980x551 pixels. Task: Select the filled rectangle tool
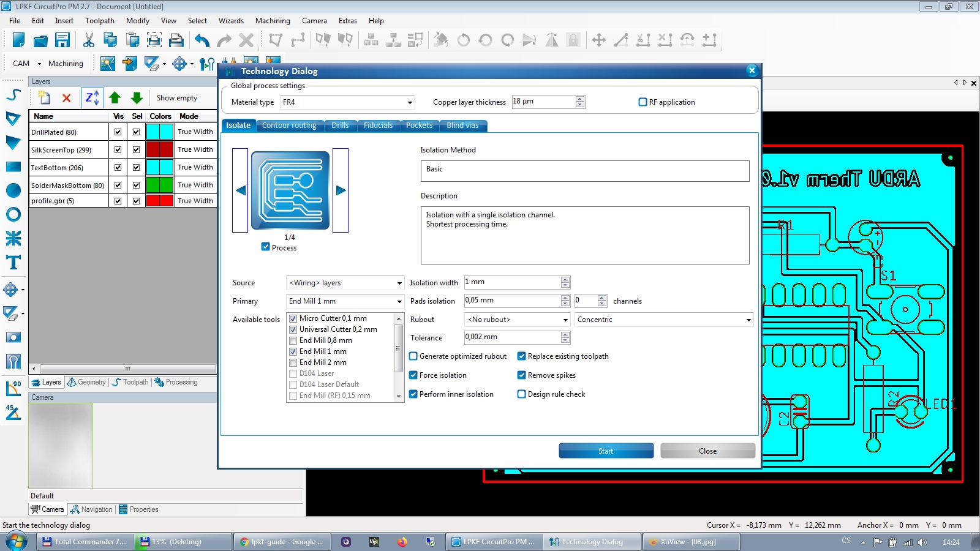click(13, 167)
